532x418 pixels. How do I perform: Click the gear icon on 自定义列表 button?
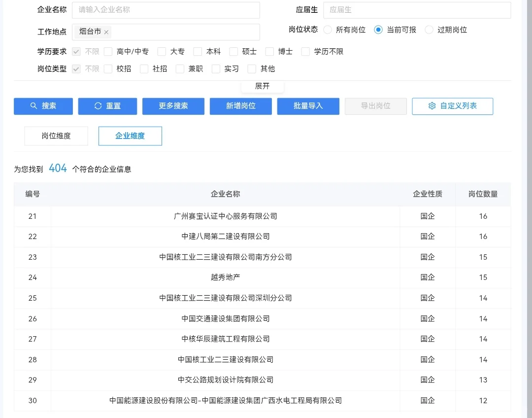click(x=432, y=106)
